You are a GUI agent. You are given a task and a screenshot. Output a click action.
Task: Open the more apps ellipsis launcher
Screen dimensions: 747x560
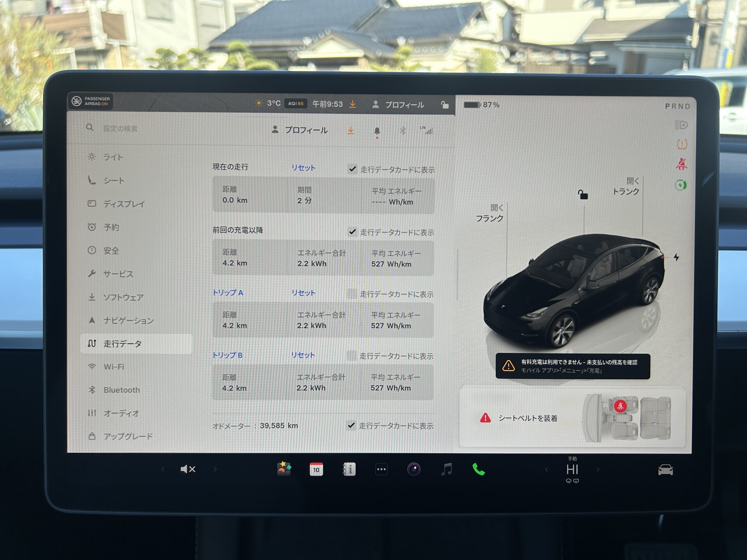click(381, 469)
